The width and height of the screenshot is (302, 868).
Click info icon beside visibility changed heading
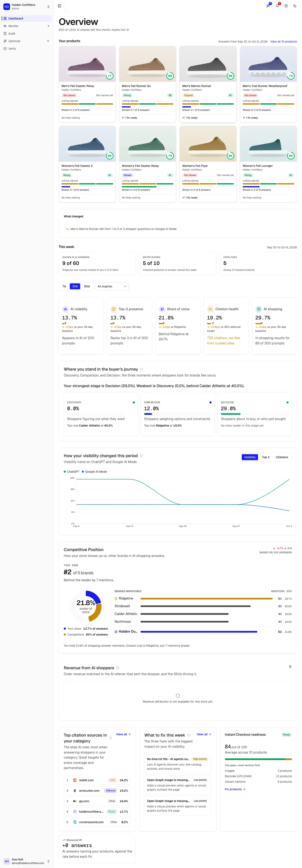pos(141,456)
